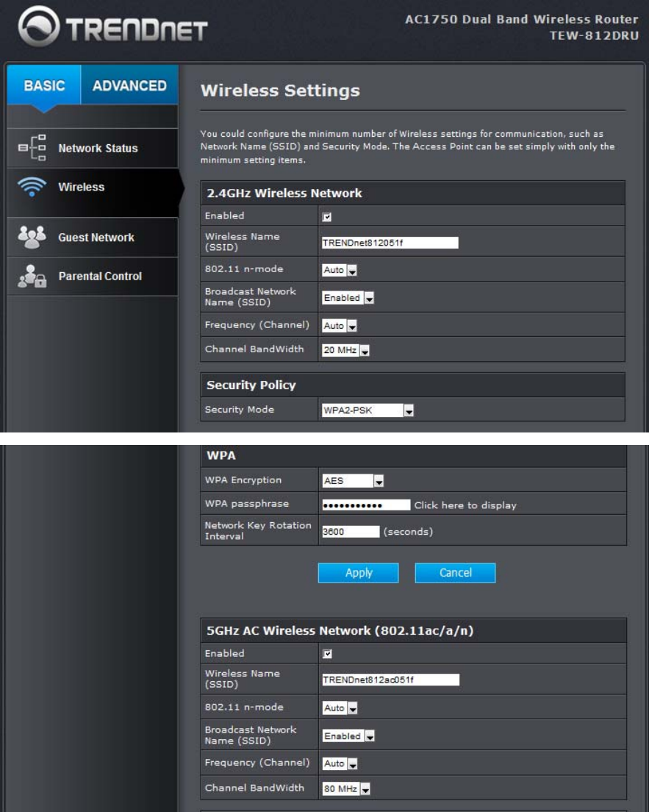The height and width of the screenshot is (812, 649).
Task: Open 5GHz 802.11 n-mode dropdown
Action: 340,708
